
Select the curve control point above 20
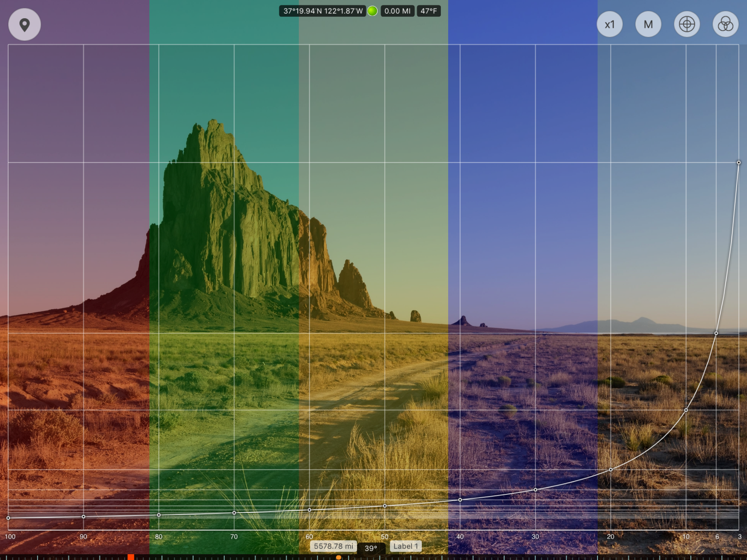pos(611,470)
